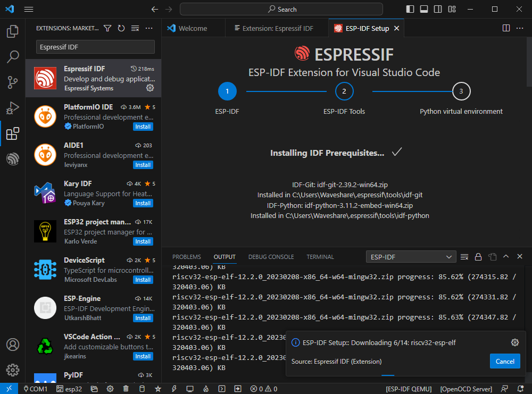The height and width of the screenshot is (394, 532).
Task: Open the Accounts menu icon
Action: tap(13, 345)
